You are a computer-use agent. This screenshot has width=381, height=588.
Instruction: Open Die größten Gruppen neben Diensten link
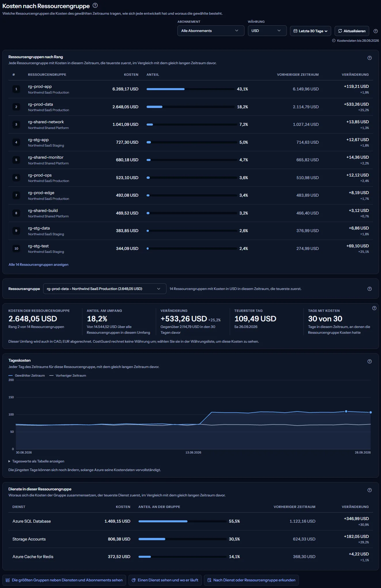[65, 580]
